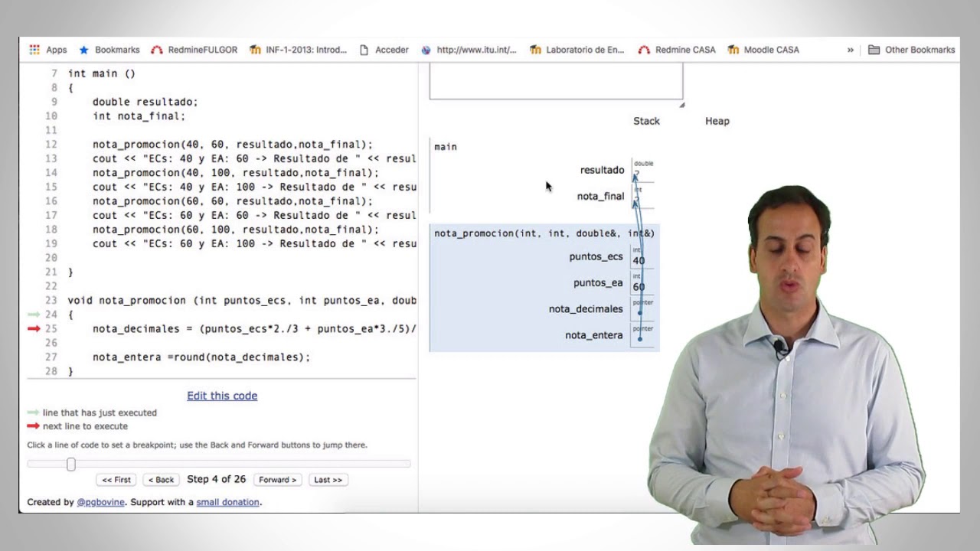Click line 13 cout ECs: 40 y EA: 60
Viewport: 980px width, 551px height.
tap(254, 158)
